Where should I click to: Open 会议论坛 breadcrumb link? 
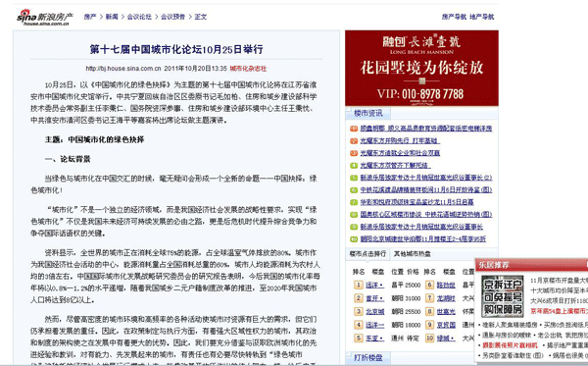(x=139, y=17)
